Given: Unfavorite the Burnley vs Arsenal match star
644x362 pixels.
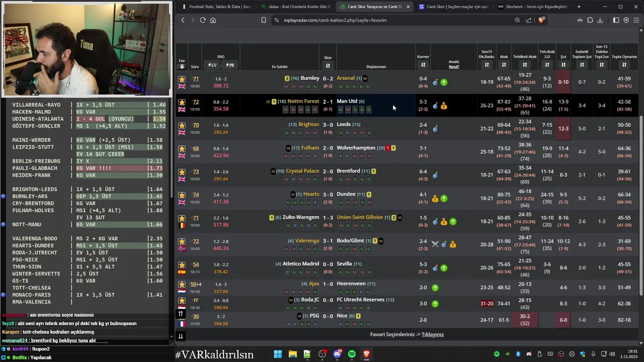Looking at the screenshot, I should point(182,79).
